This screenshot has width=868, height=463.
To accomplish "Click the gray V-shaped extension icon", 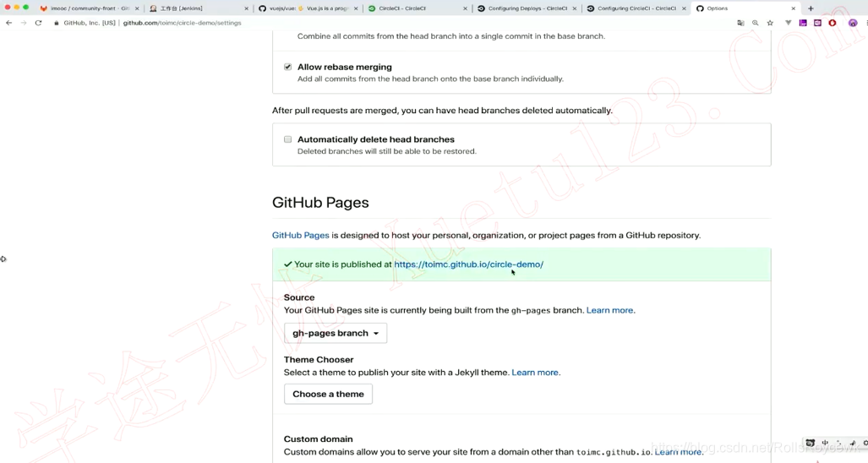I will [x=789, y=23].
